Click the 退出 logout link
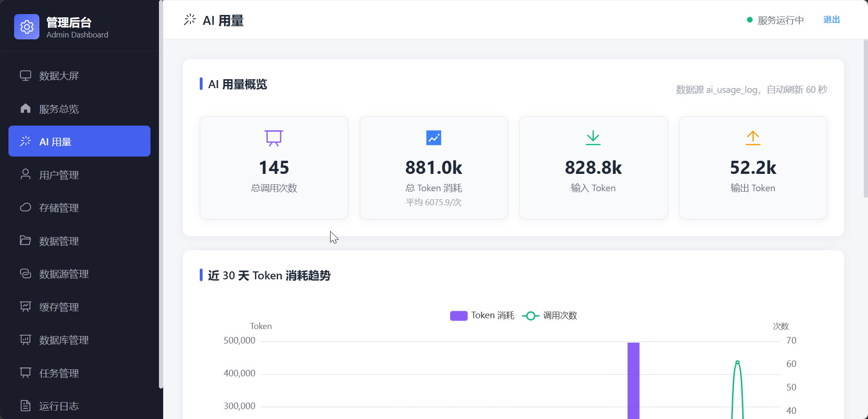The height and width of the screenshot is (419, 868). click(831, 20)
